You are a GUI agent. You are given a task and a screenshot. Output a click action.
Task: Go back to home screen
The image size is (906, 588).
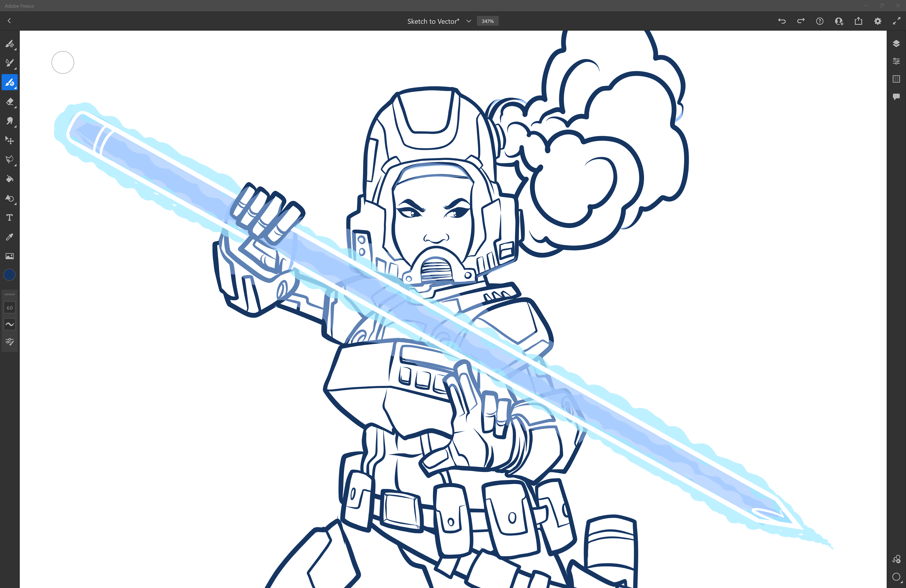[x=9, y=21]
